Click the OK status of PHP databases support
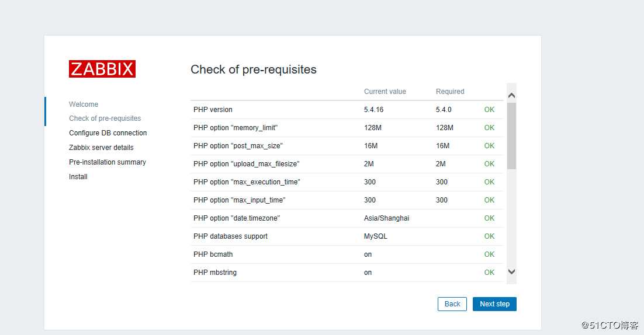Image resolution: width=644 pixels, height=335 pixels. click(x=489, y=236)
